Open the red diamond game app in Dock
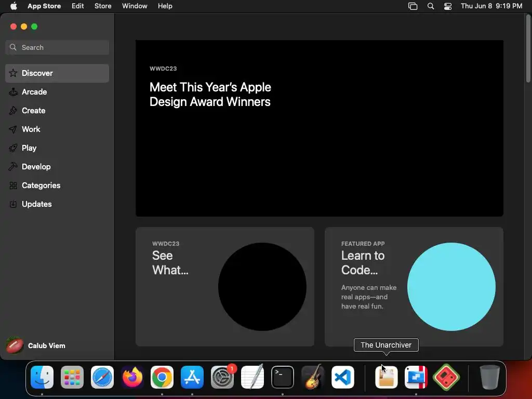 [446, 377]
